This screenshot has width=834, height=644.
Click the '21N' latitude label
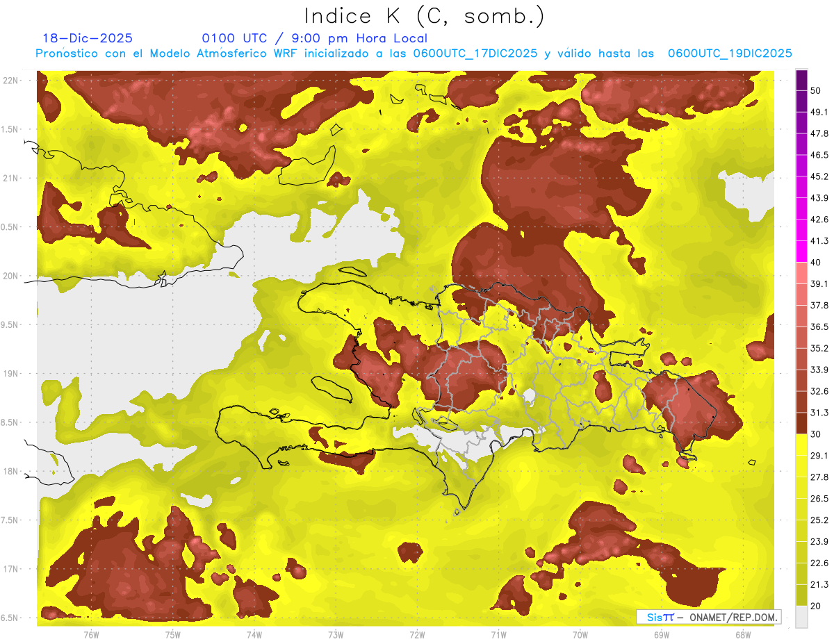(x=10, y=178)
